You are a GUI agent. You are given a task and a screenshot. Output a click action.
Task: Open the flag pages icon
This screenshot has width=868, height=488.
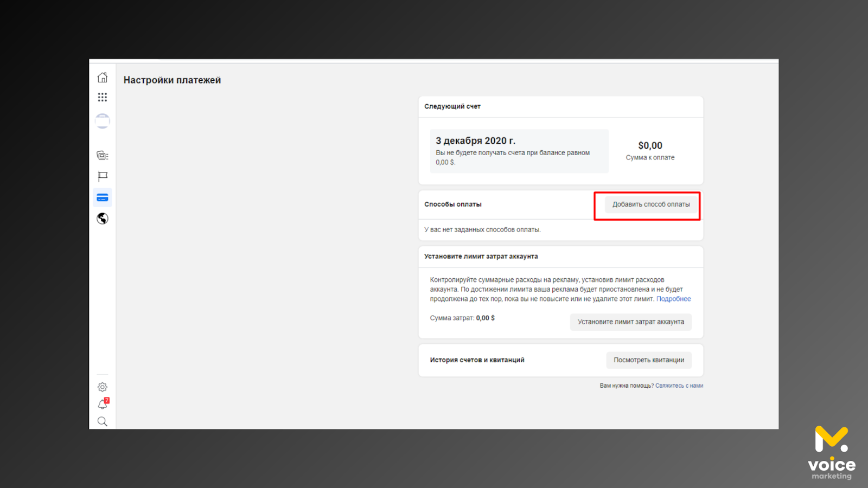coord(103,176)
